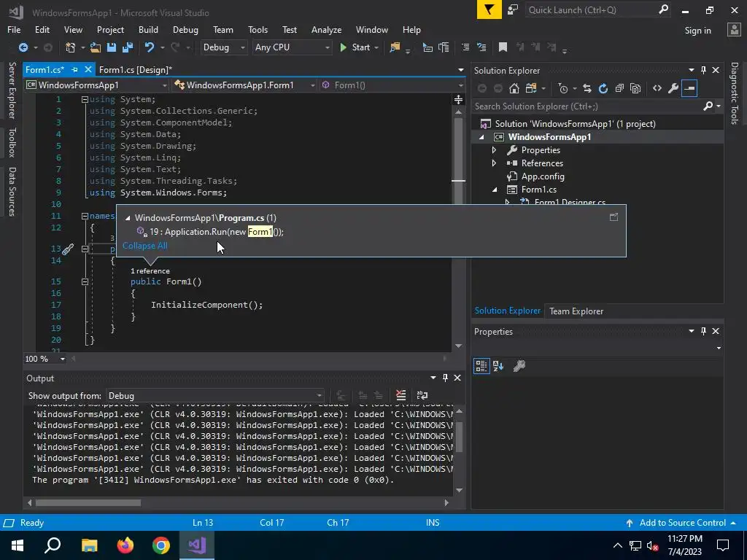Switch to the Form1.cs [Design]* tab

pyautogui.click(x=136, y=69)
